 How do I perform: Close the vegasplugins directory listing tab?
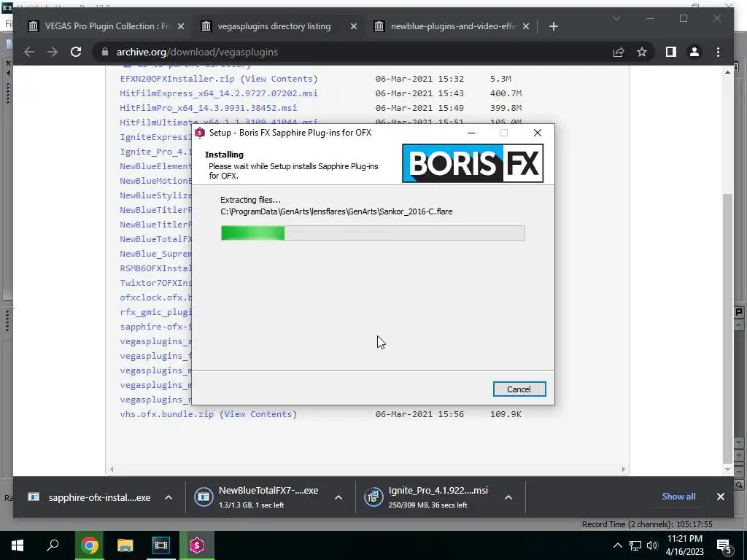[x=354, y=27]
